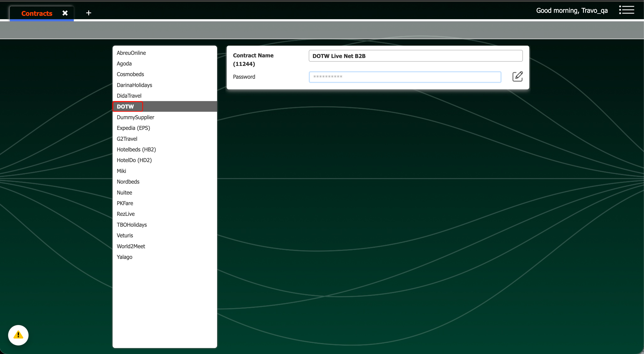Screen dimensions: 644x354
Task: Select Hotelbeds (HB2) entry
Action: click(x=136, y=149)
